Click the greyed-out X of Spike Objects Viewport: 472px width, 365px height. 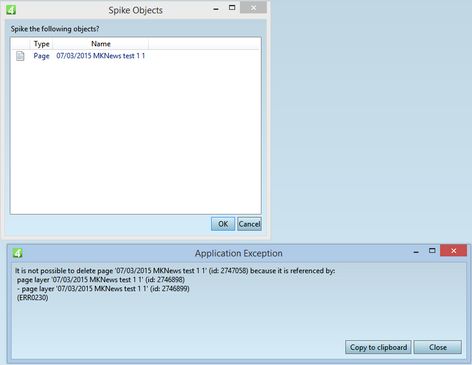pos(253,8)
